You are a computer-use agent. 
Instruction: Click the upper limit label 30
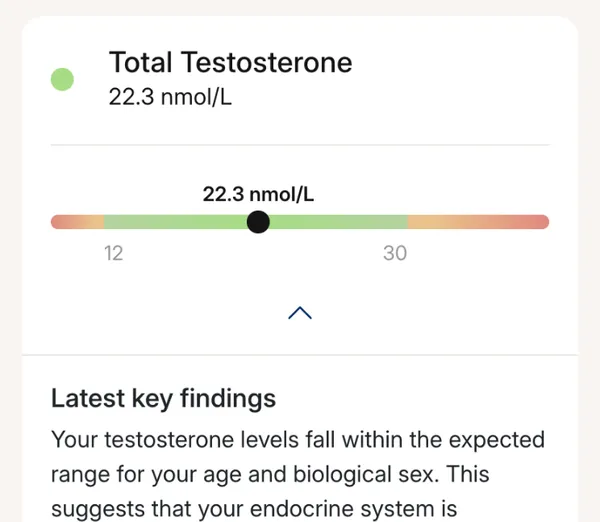pos(395,253)
